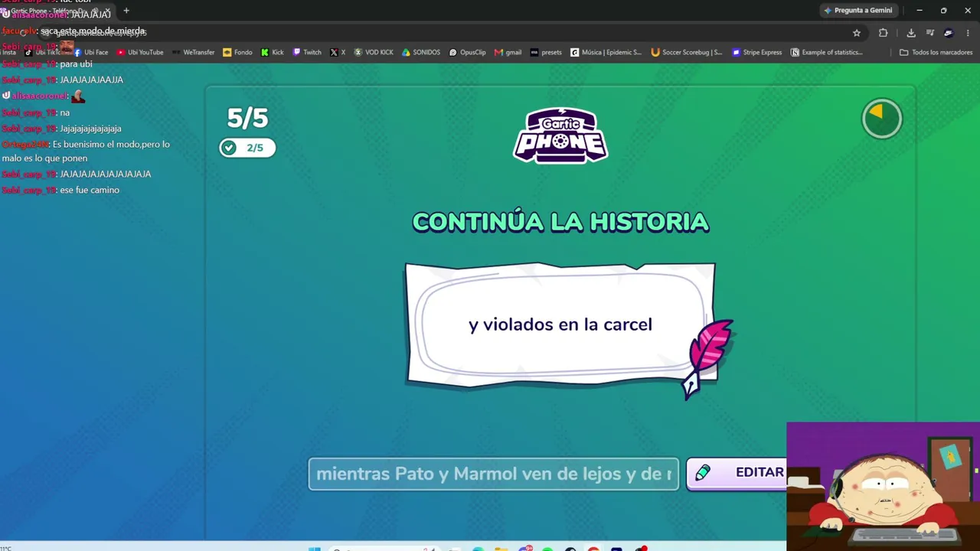Open the media controls toolbar icon

930,33
